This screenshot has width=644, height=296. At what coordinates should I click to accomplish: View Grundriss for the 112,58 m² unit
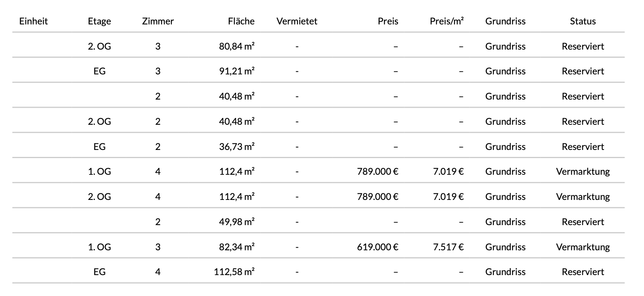tap(505, 272)
